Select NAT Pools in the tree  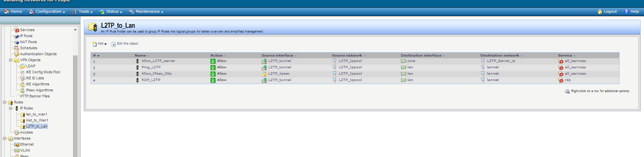coord(29,42)
